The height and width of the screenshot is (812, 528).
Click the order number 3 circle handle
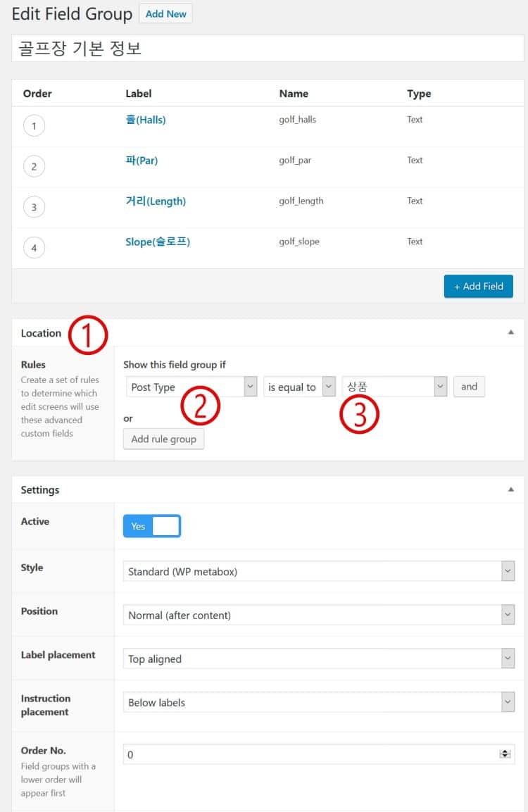(34, 207)
